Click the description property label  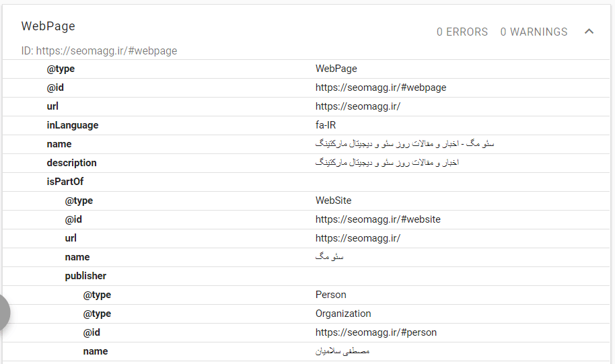(71, 163)
